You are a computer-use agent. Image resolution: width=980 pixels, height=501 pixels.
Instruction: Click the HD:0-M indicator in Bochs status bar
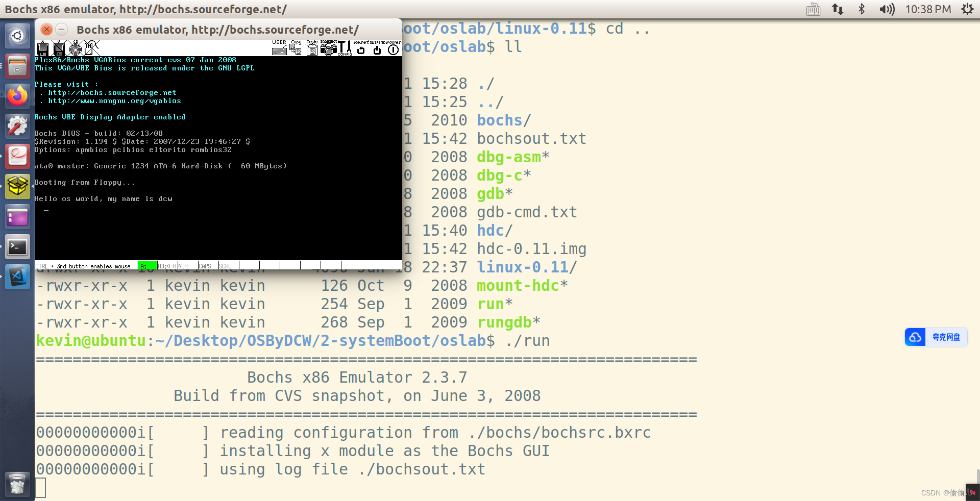[x=167, y=266]
